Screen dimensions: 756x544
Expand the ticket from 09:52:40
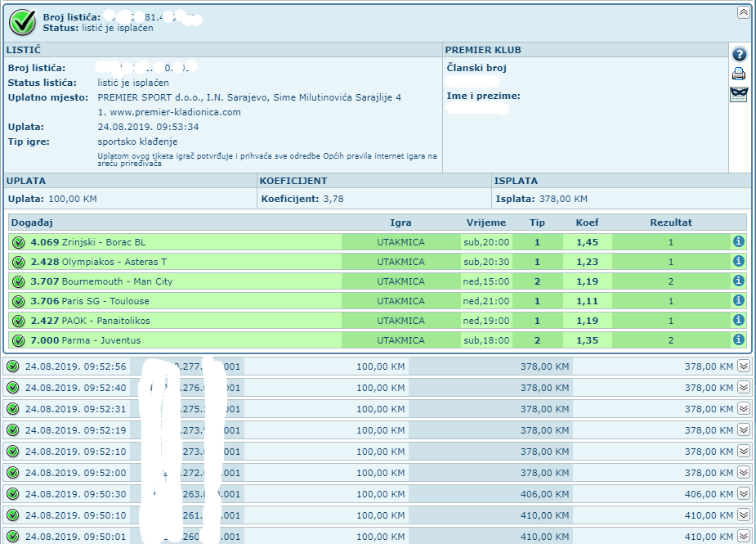pos(744,387)
